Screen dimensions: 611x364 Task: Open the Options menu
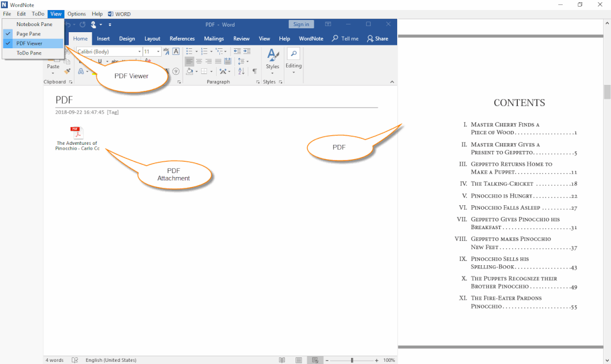[77, 14]
